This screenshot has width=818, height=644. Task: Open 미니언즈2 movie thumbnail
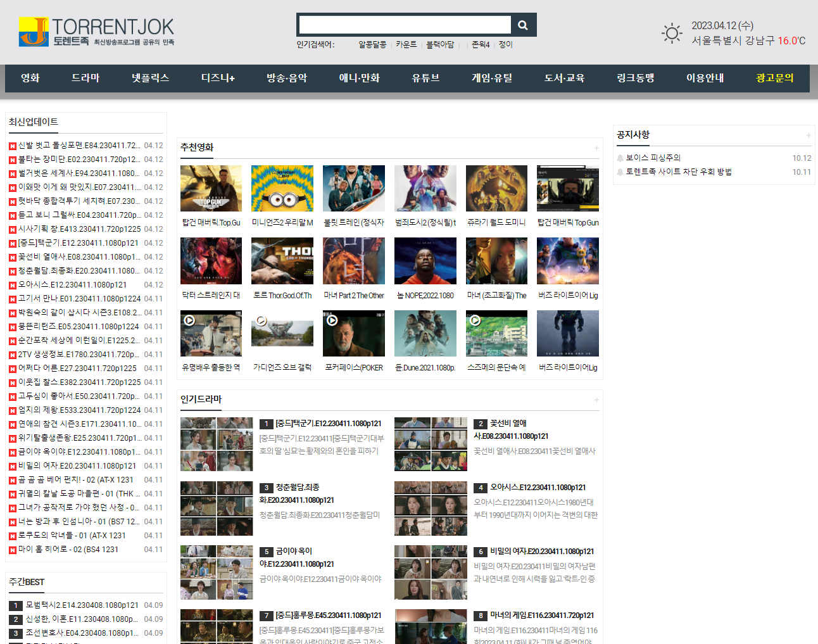click(x=282, y=188)
